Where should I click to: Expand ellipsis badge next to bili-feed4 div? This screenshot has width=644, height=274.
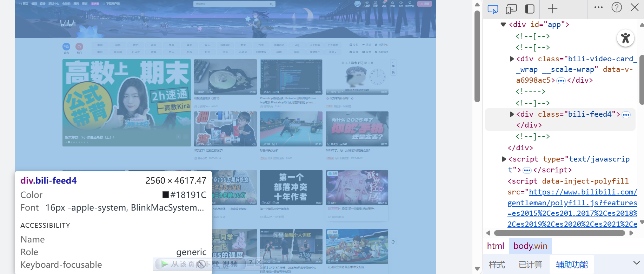pos(626,115)
